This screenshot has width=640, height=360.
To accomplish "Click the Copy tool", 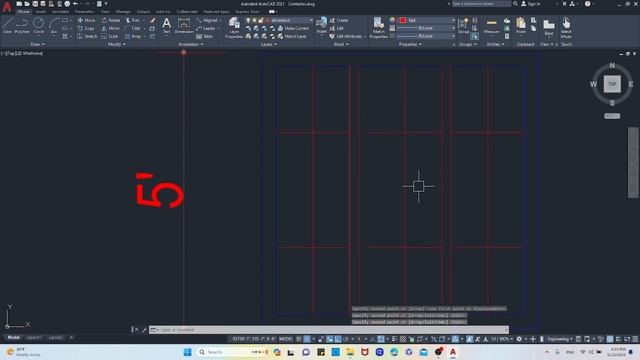I will (86, 28).
